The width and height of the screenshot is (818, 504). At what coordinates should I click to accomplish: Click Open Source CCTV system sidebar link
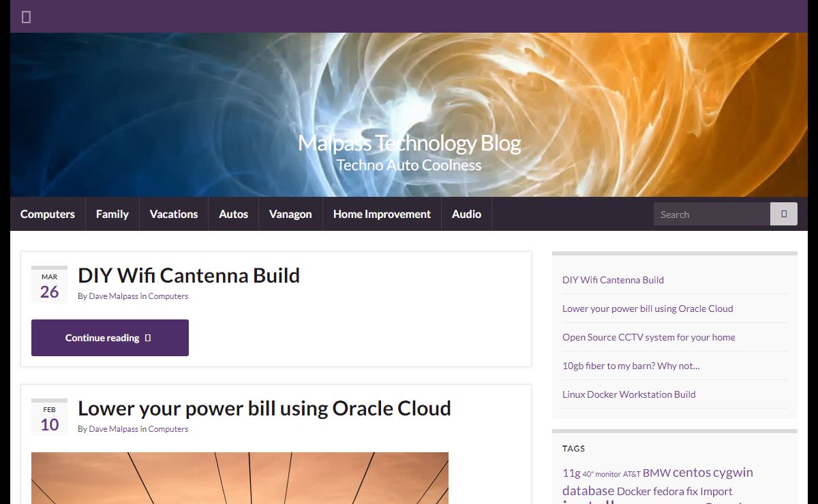(x=648, y=337)
